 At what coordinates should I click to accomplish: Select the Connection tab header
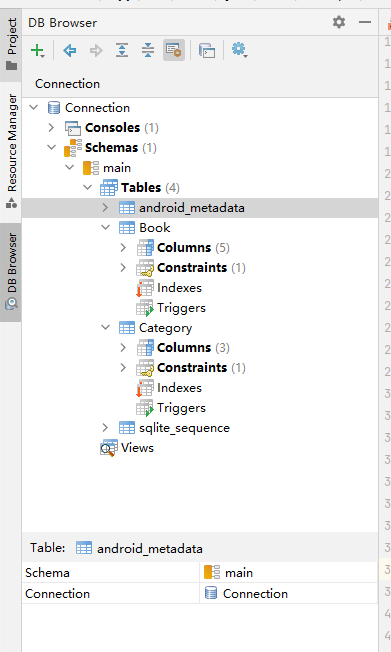67,84
